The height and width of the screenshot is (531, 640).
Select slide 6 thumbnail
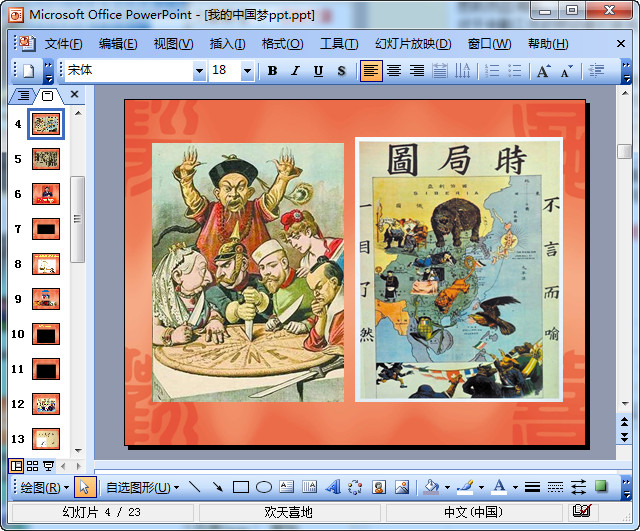(x=46, y=194)
